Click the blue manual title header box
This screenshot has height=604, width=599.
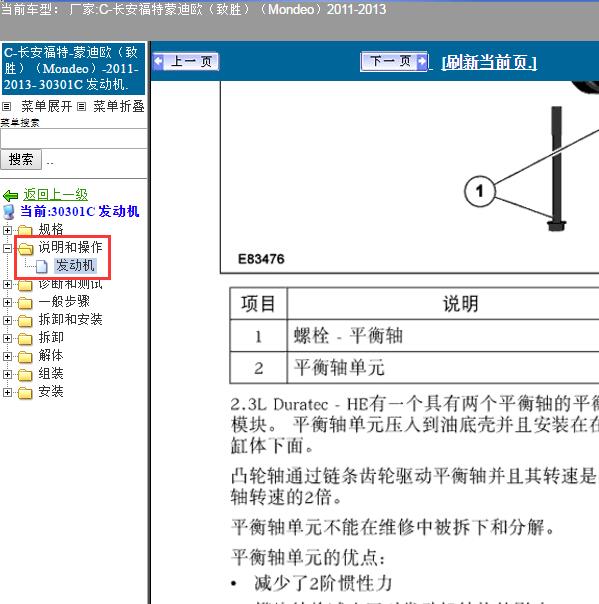coord(73,69)
